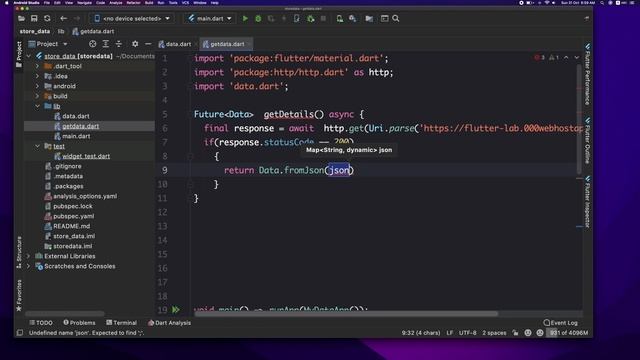The height and width of the screenshot is (360, 640).
Task: Click the 9:32 cursor position indicator
Action: [421, 333]
